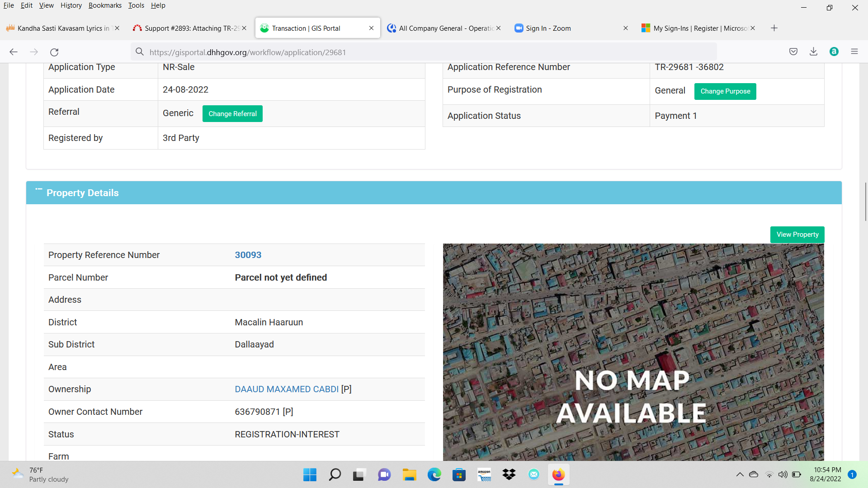Open File Explorer from taskbar

[410, 475]
